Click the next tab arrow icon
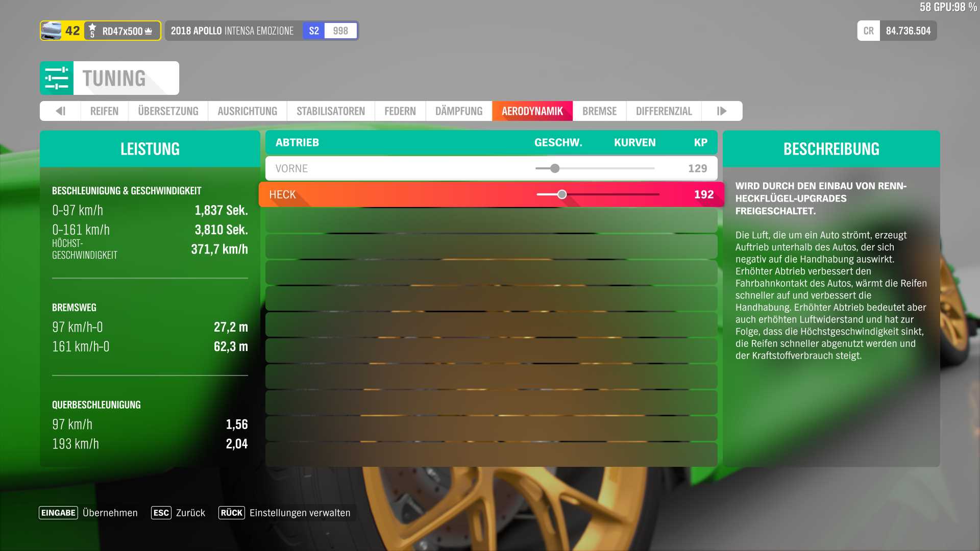Viewport: 980px width, 551px height. click(x=722, y=111)
